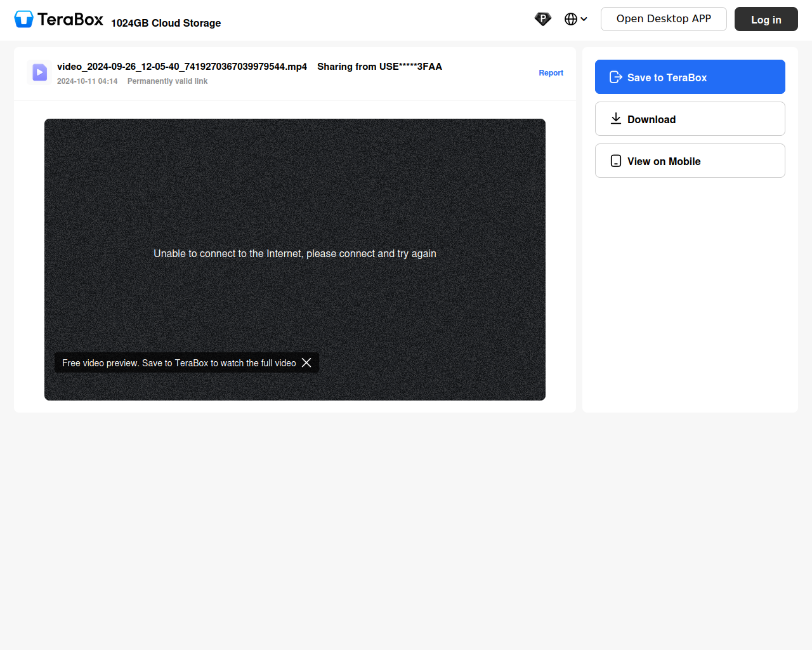812x650 pixels.
Task: Click the '2024-10-11 04:14' date text
Action: click(x=88, y=81)
